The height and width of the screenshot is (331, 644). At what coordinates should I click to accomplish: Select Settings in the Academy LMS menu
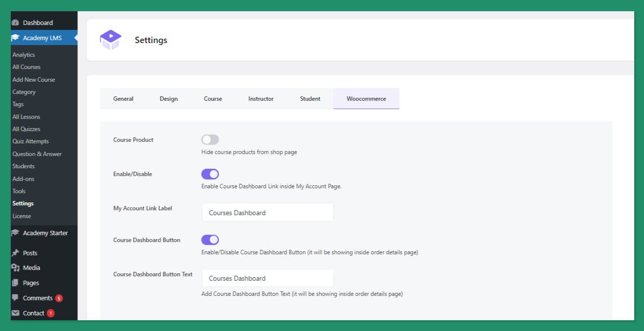(22, 203)
